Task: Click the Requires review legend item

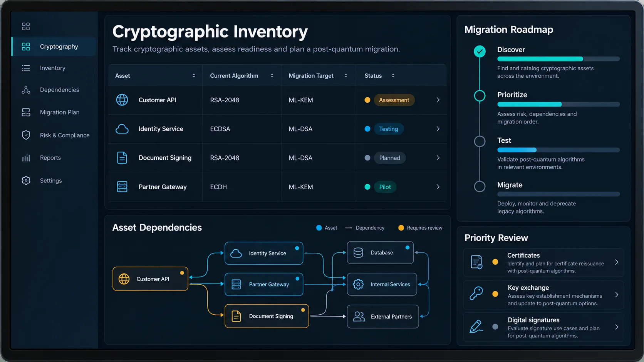Action: coord(420,228)
